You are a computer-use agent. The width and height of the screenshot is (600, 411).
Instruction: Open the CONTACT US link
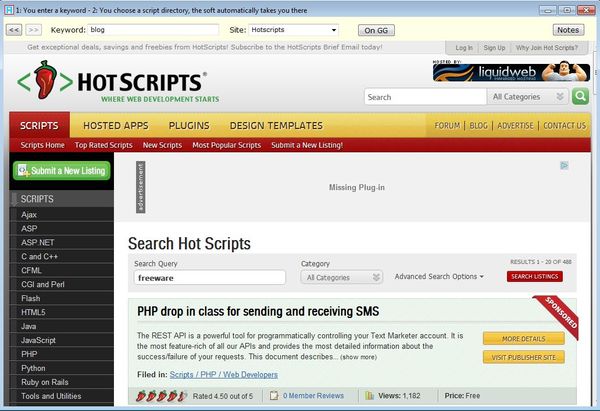(564, 126)
